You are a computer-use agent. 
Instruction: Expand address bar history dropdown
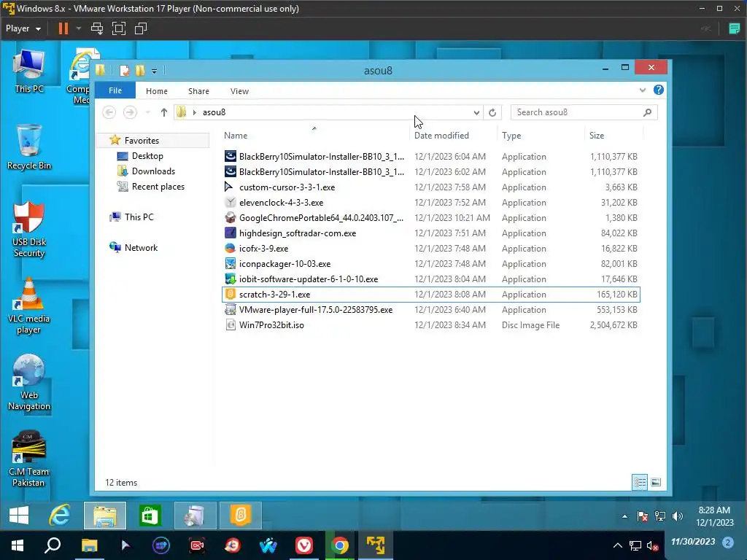coord(476,112)
